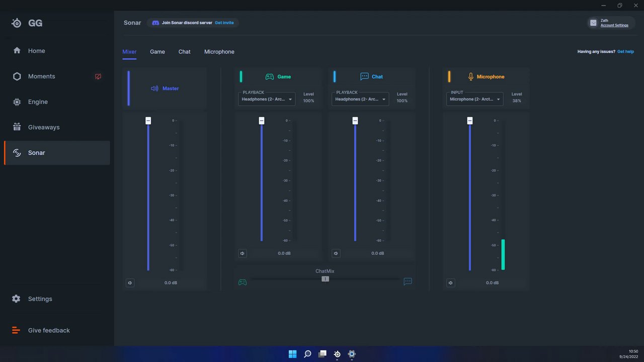This screenshot has width=644, height=362.
Task: Switch to the Microphone tab
Action: tap(219, 52)
